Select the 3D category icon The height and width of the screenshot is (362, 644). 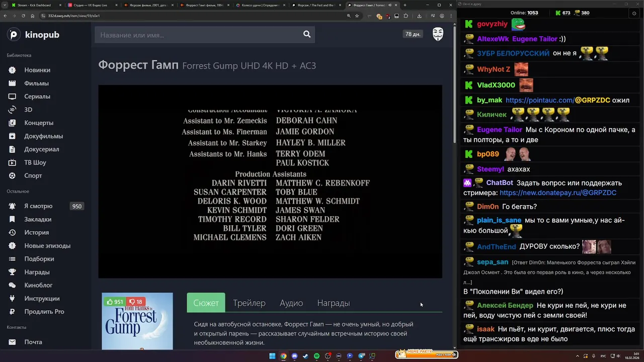pos(12,110)
